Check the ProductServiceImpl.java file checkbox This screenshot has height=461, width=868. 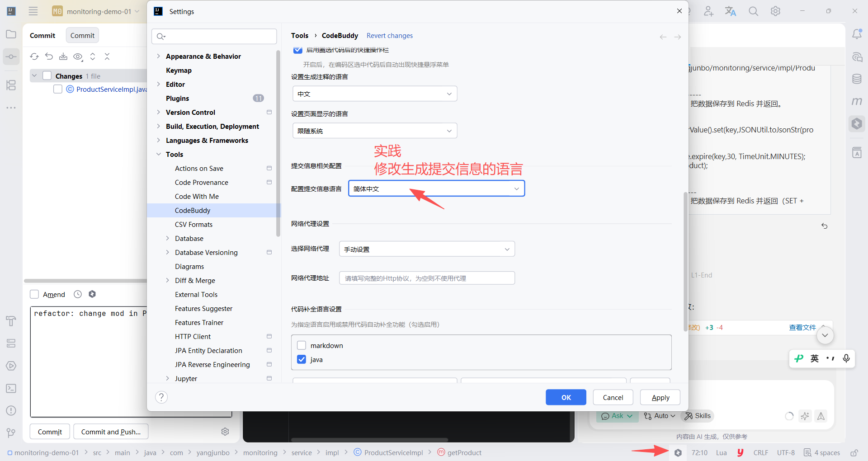coord(58,89)
